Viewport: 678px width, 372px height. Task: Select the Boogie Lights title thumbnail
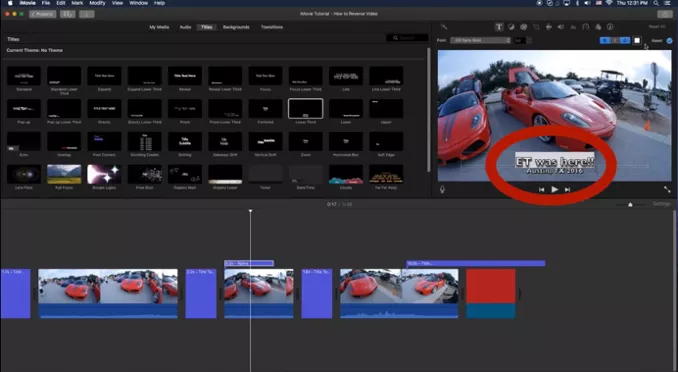point(104,174)
